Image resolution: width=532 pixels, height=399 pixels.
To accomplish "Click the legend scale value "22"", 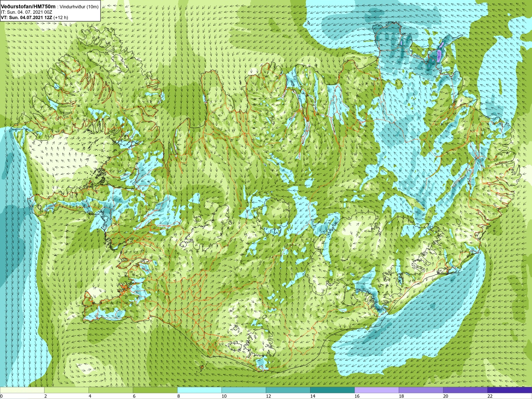I will pos(490,396).
